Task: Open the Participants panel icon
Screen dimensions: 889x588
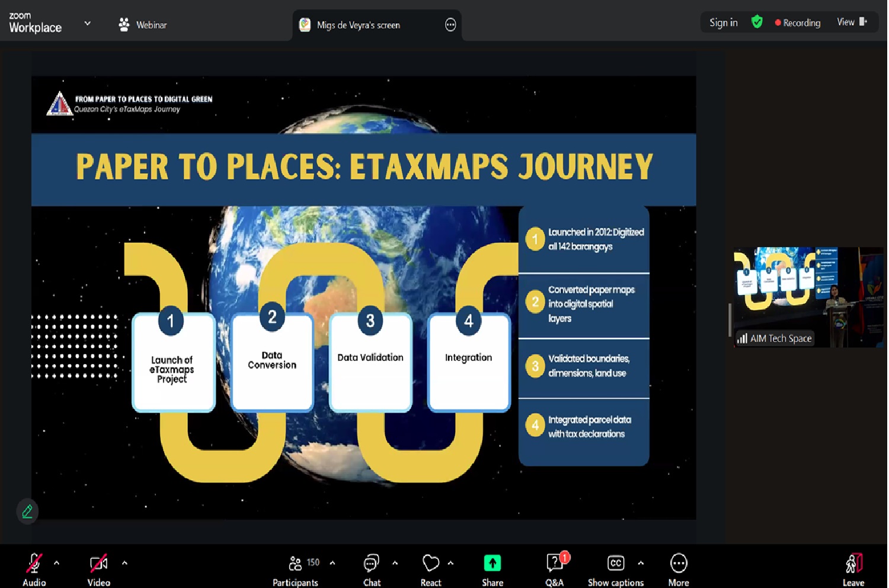Action: [x=295, y=563]
